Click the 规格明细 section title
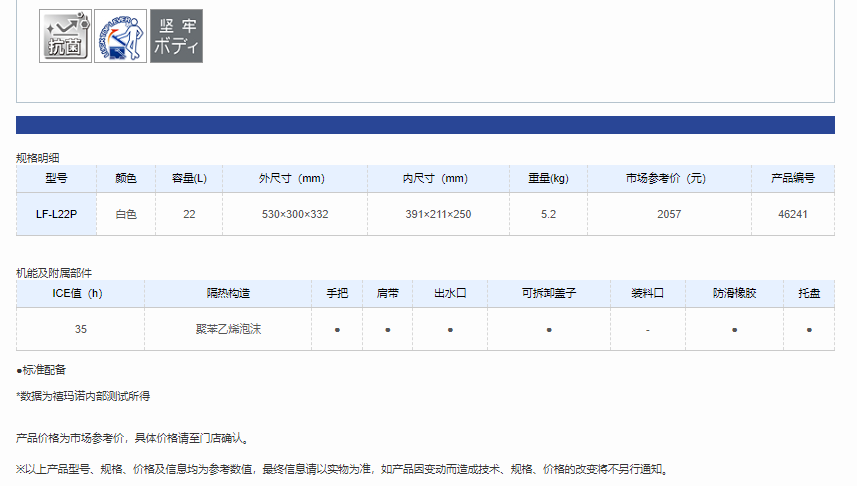 click(x=38, y=158)
